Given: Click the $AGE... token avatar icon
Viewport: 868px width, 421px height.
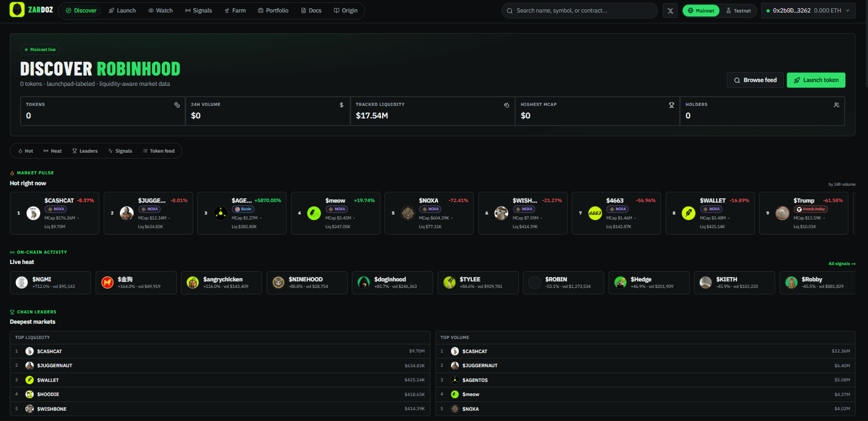Looking at the screenshot, I should pos(220,213).
